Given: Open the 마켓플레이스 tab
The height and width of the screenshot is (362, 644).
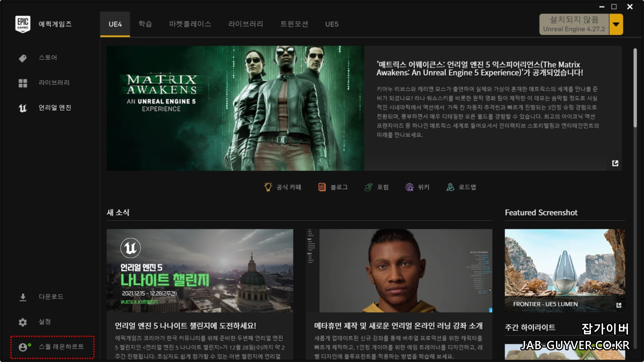Looking at the screenshot, I should click(190, 24).
